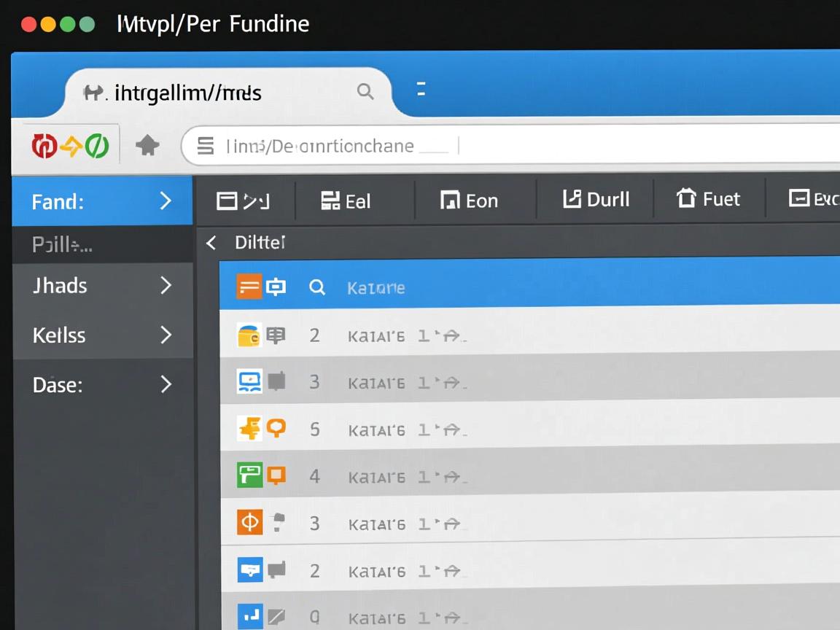Expand the Fand: sidebar item chevron

(166, 201)
